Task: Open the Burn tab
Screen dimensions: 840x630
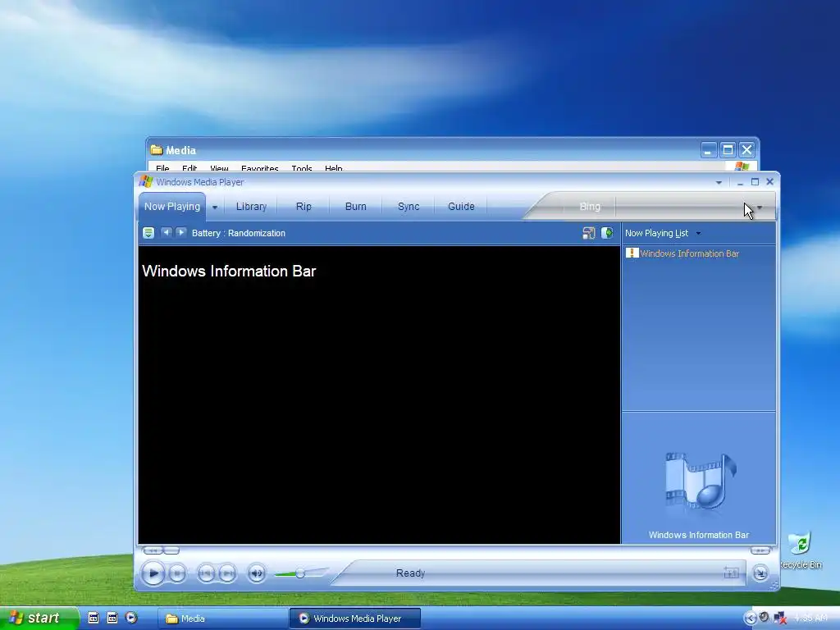Action: point(356,206)
